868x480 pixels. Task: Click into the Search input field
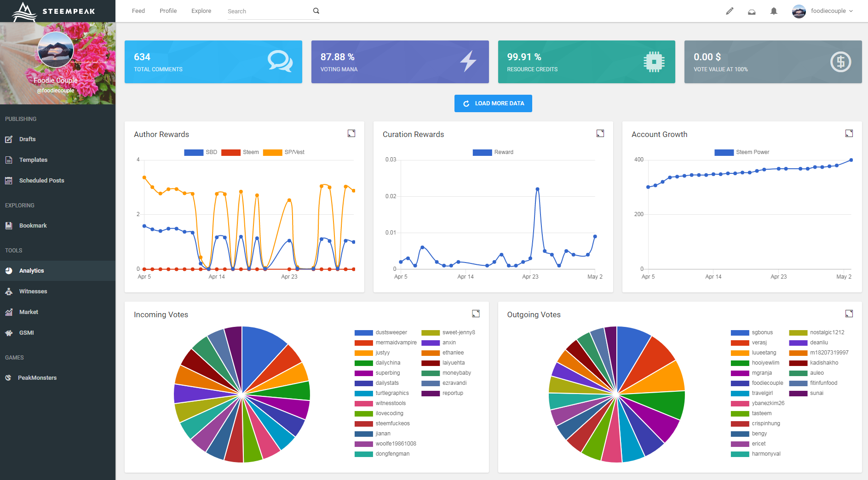(x=268, y=11)
